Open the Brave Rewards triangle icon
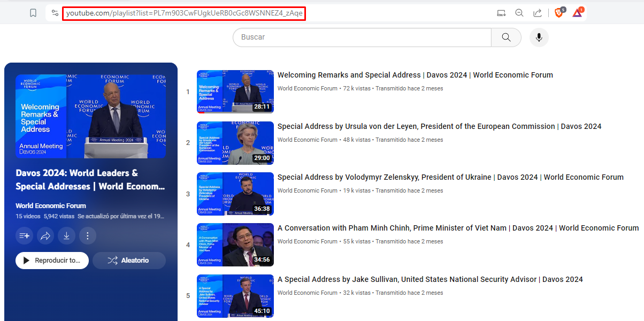Viewport: 644px width, 321px height. [578, 13]
